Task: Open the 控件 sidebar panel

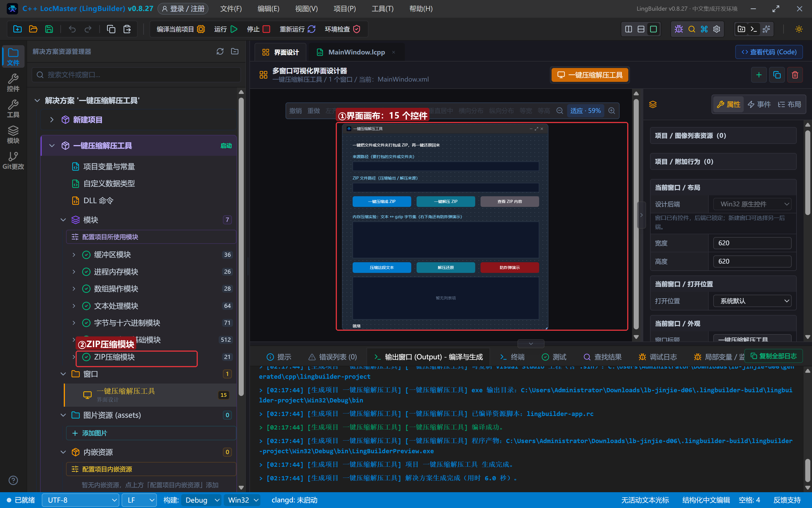Action: coord(13,83)
